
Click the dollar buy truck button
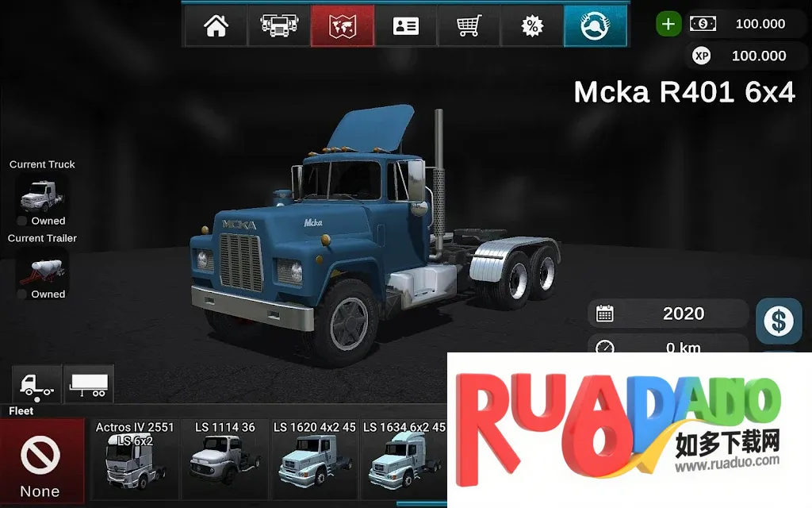(778, 321)
